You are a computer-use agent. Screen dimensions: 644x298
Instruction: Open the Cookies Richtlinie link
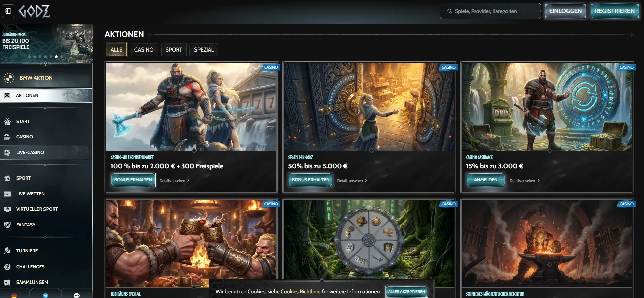click(301, 292)
